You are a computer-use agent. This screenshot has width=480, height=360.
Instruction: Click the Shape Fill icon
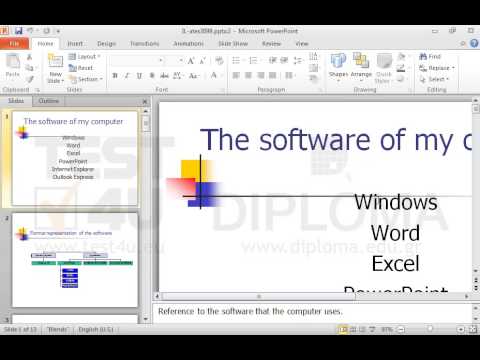pos(402,57)
